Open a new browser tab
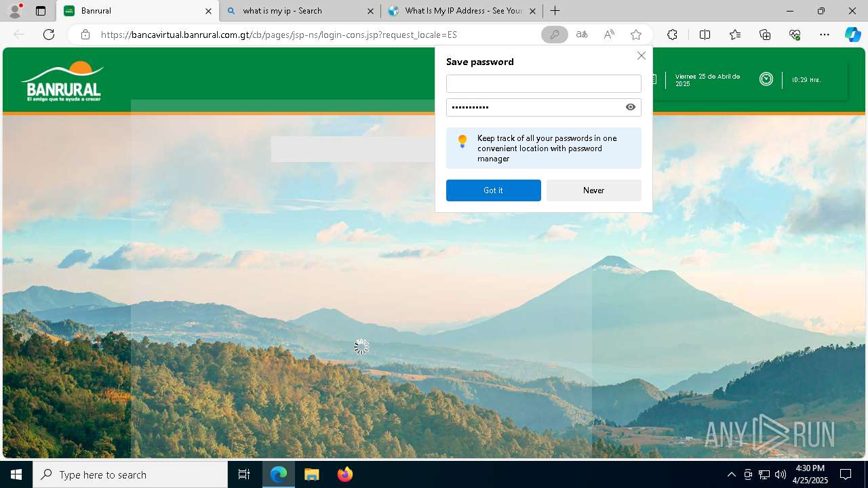Image resolution: width=868 pixels, height=488 pixels. (x=555, y=11)
